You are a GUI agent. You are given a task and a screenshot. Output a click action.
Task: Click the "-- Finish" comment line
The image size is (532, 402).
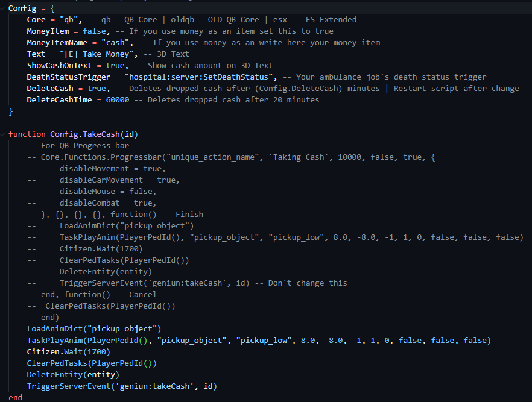click(115, 215)
